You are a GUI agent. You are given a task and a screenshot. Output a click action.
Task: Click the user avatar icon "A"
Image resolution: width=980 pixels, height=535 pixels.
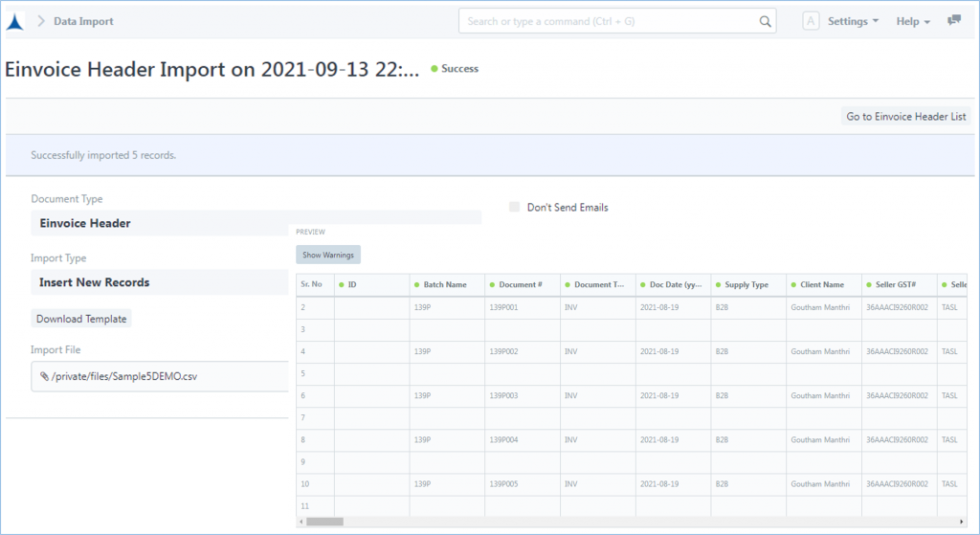(811, 21)
